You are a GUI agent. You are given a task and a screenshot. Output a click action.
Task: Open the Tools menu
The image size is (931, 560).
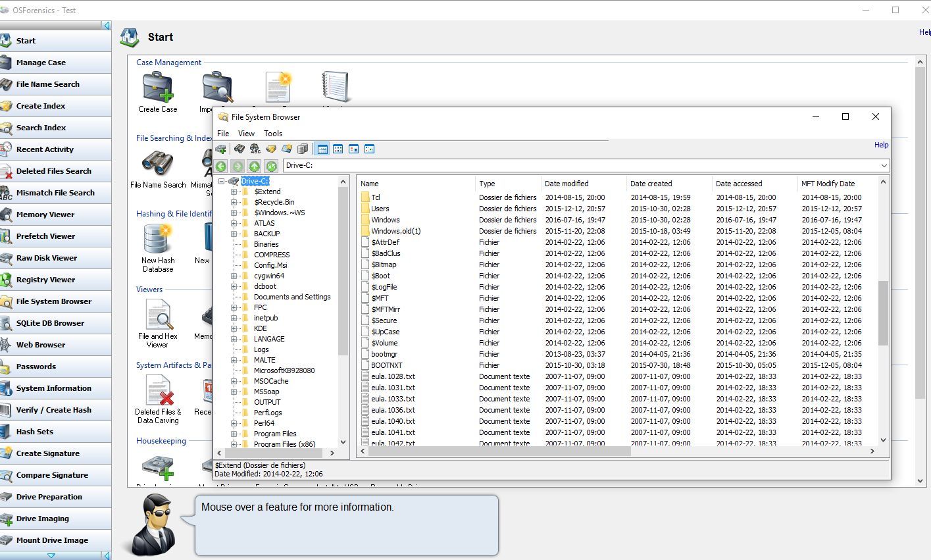coord(273,134)
